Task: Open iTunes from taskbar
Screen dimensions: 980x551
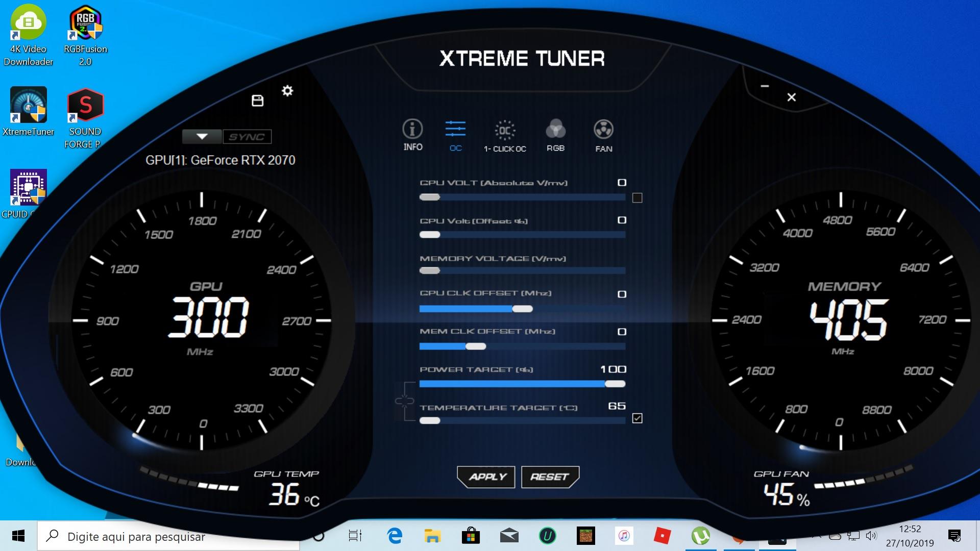Action: (624, 536)
